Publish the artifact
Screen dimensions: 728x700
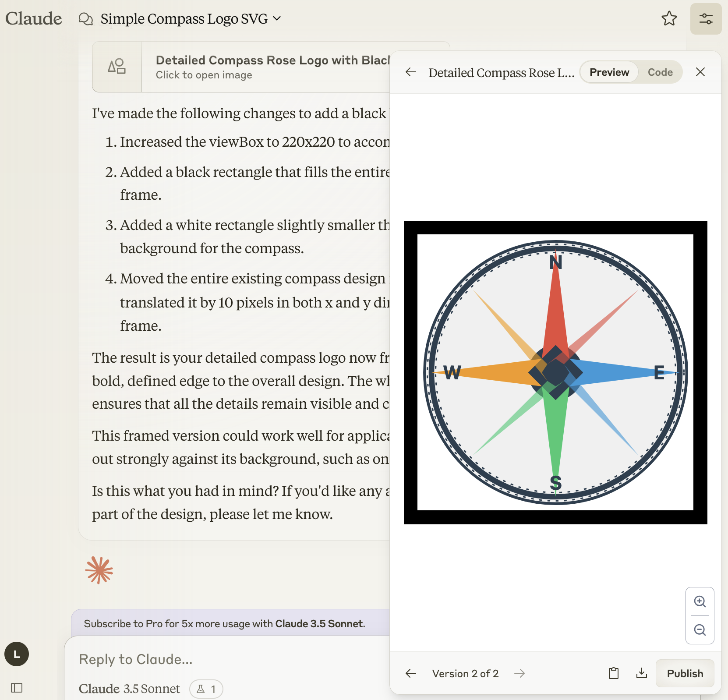click(x=685, y=673)
